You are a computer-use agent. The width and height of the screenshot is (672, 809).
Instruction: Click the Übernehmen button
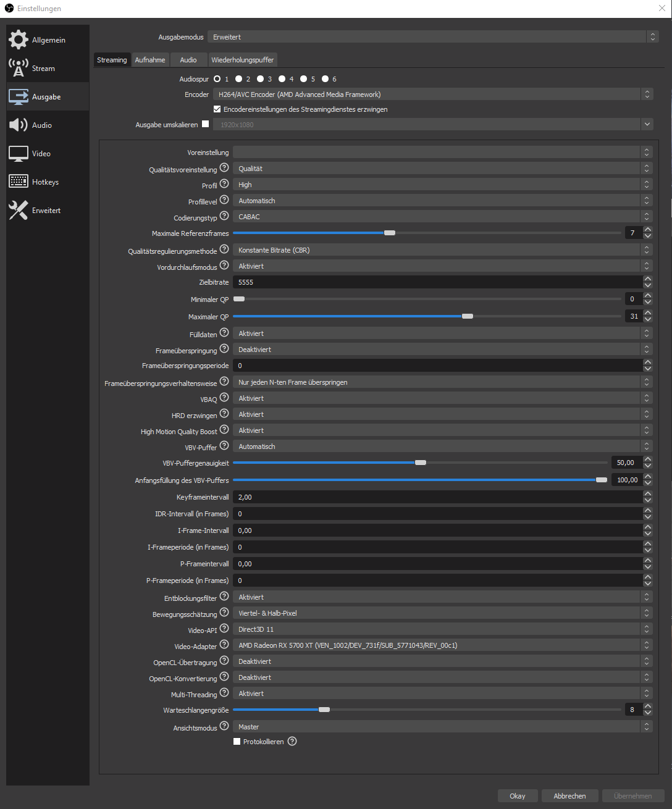[x=633, y=796]
